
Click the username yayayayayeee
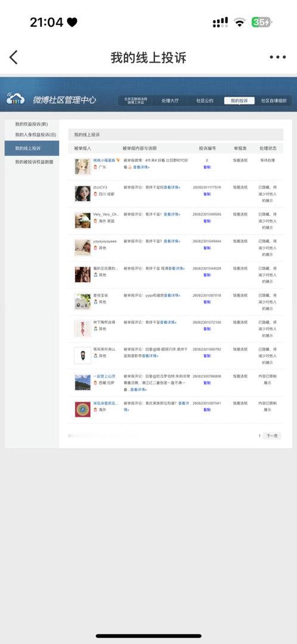coord(105,241)
